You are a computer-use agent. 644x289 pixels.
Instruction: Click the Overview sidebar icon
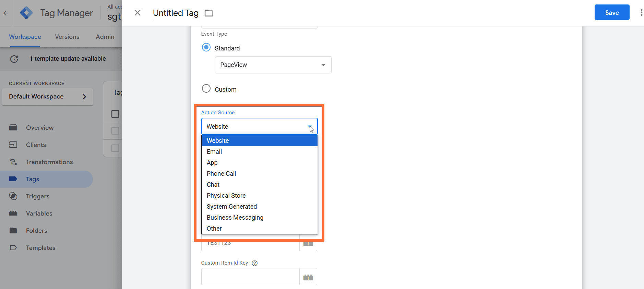click(x=13, y=128)
